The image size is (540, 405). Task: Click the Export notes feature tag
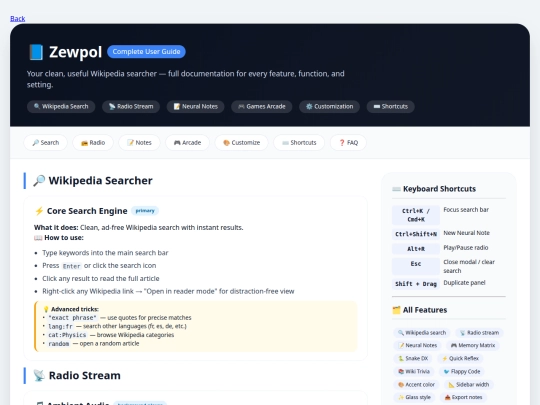click(x=463, y=397)
